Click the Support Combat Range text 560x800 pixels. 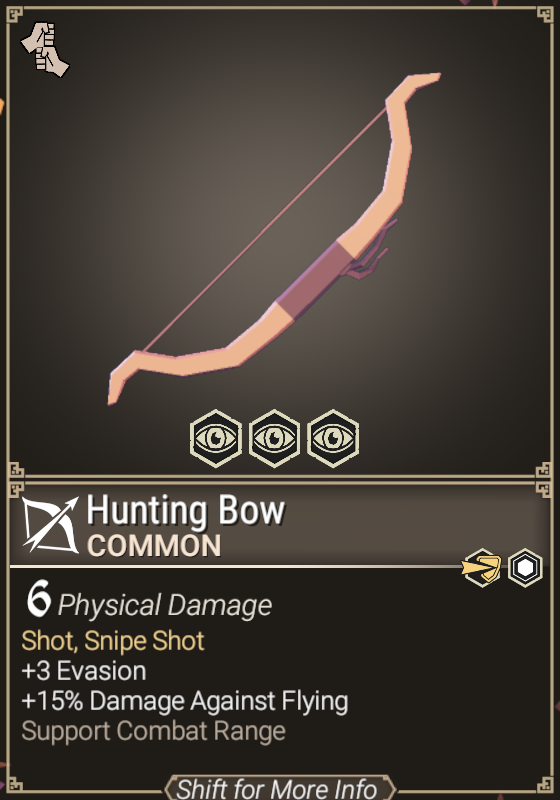(x=154, y=731)
